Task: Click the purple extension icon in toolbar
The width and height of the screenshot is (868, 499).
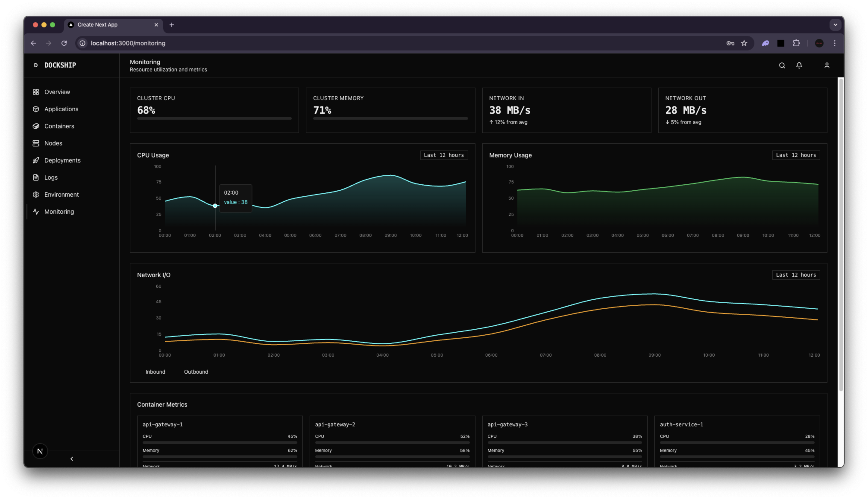Action: tap(766, 43)
